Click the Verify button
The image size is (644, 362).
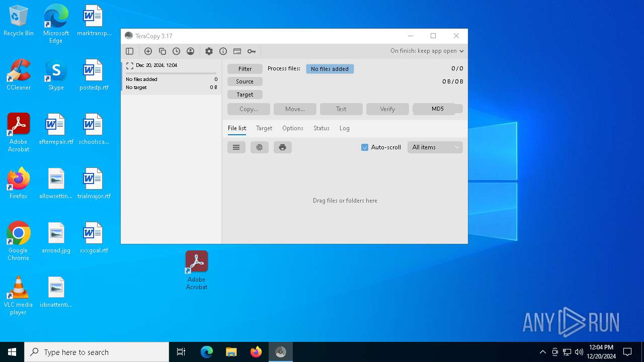pyautogui.click(x=387, y=109)
